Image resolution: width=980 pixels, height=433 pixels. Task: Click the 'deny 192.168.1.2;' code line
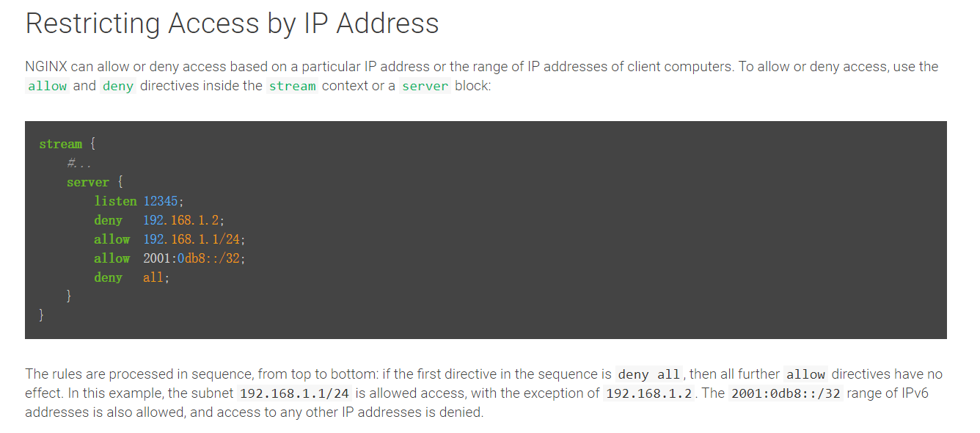(x=159, y=220)
